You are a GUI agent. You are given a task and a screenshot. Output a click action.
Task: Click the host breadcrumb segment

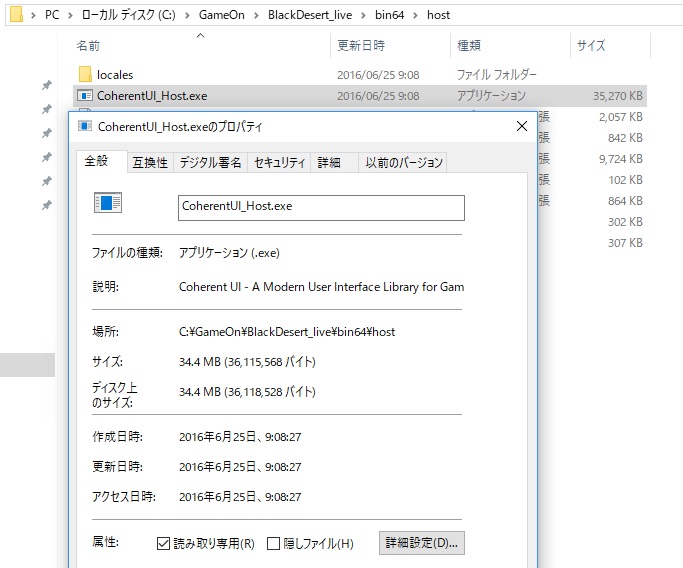click(438, 15)
